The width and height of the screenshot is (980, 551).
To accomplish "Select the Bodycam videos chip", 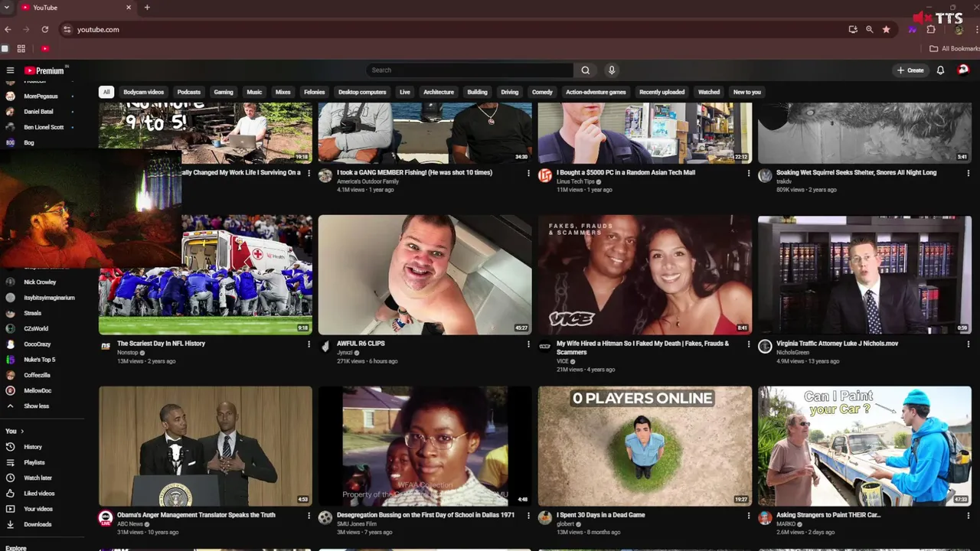I will pyautogui.click(x=144, y=92).
